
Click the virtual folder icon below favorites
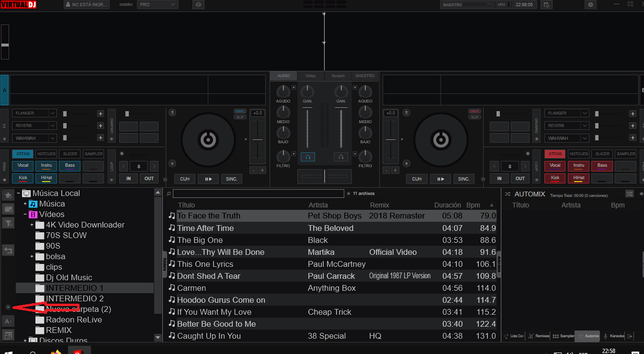click(x=8, y=209)
